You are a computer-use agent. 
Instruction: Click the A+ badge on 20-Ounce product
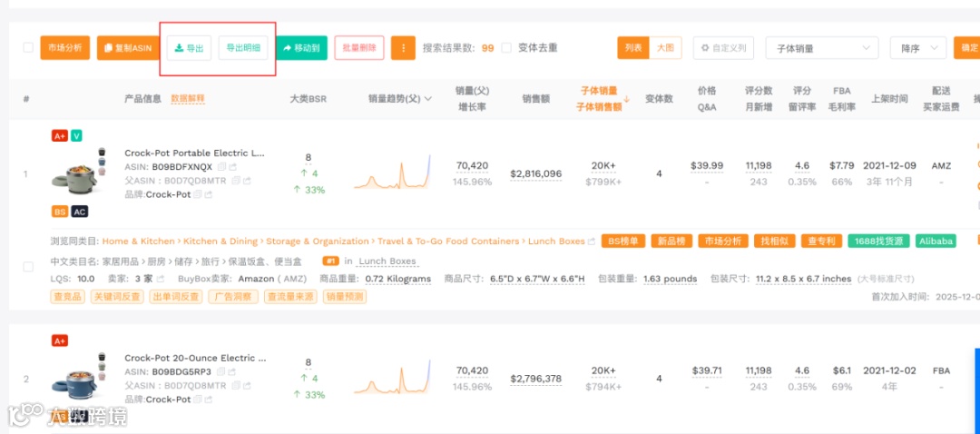point(59,340)
